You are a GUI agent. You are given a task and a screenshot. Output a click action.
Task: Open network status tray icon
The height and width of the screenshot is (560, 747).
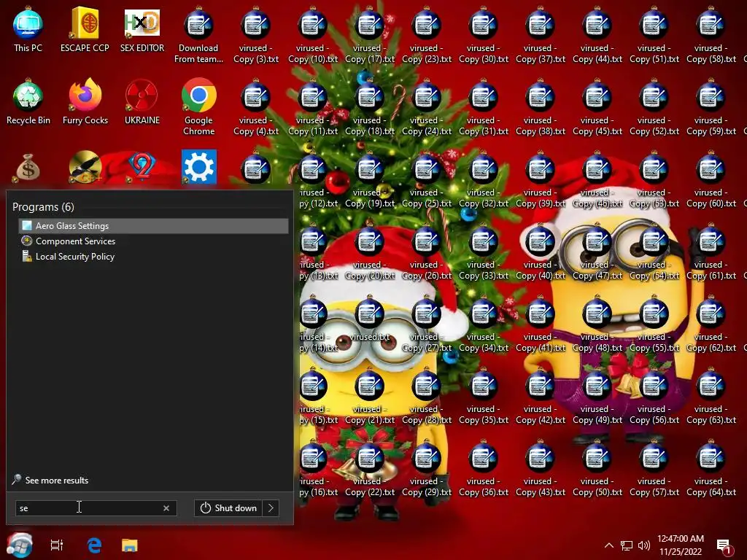pos(627,545)
